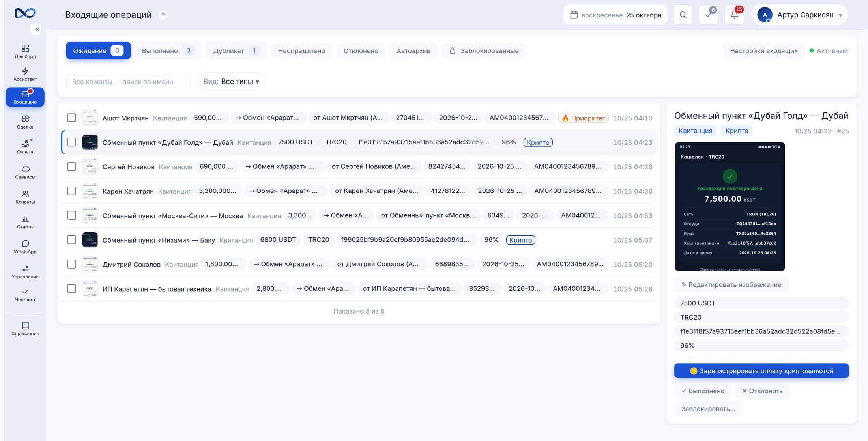Check the Дмитрий Соколов row checkbox

(71, 264)
